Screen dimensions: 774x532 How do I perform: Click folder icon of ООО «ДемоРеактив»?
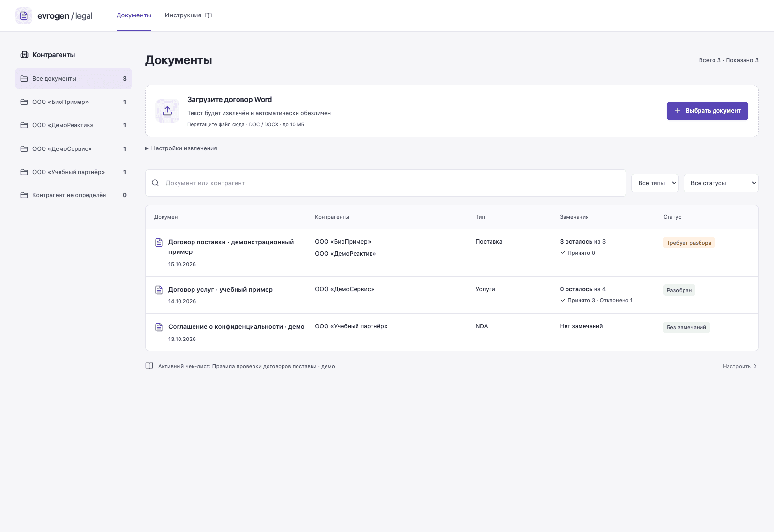coord(24,125)
